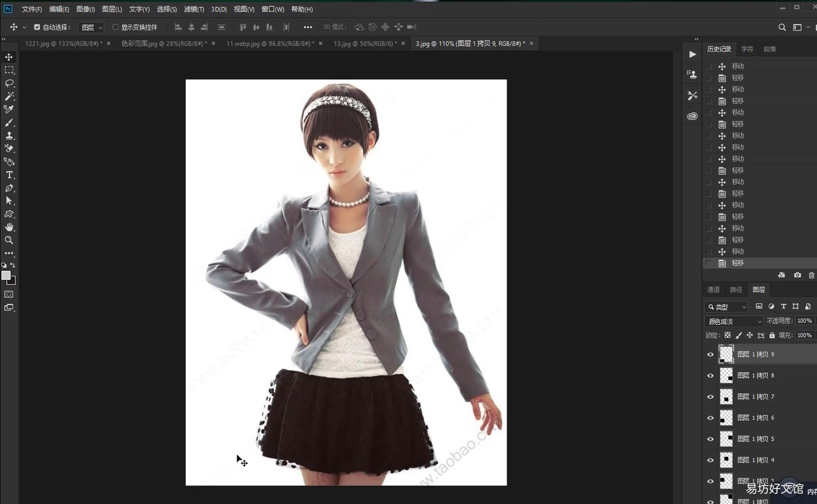Activate the Zoom tool
The height and width of the screenshot is (504, 817).
(x=9, y=240)
